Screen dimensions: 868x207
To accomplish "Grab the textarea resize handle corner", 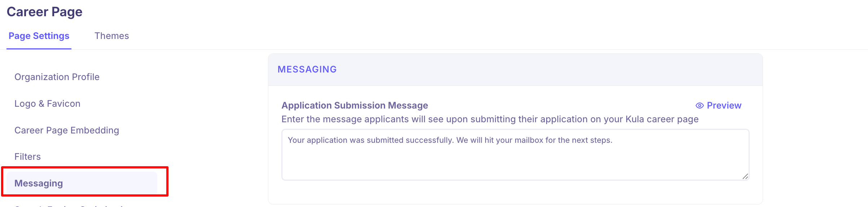I will (x=745, y=176).
